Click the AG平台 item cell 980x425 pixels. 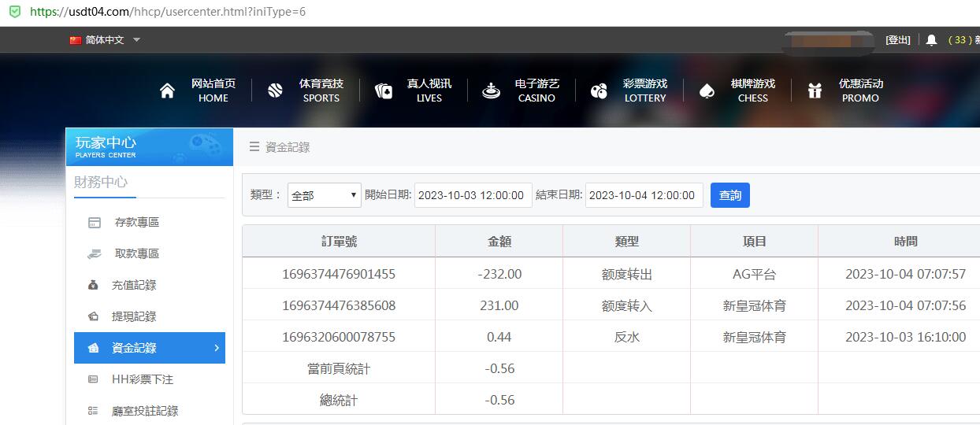[x=755, y=275]
